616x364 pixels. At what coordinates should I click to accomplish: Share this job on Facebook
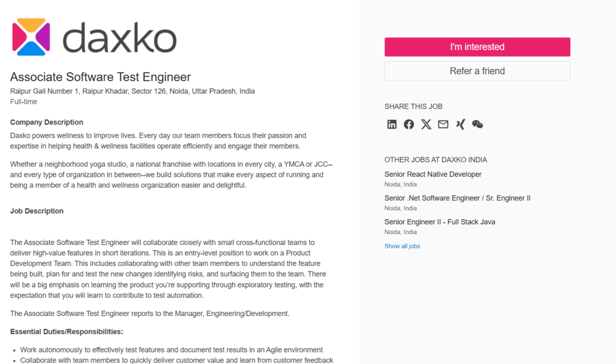point(408,124)
